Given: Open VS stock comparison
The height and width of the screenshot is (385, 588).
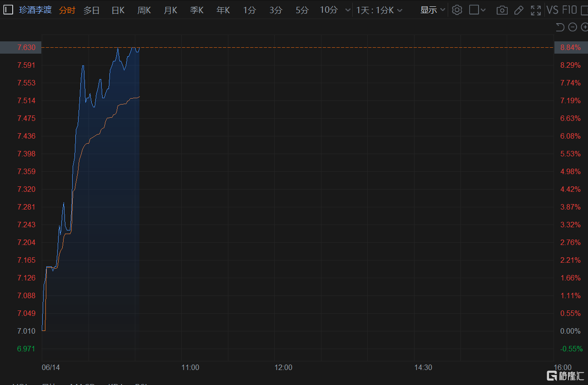Looking at the screenshot, I should [x=552, y=10].
